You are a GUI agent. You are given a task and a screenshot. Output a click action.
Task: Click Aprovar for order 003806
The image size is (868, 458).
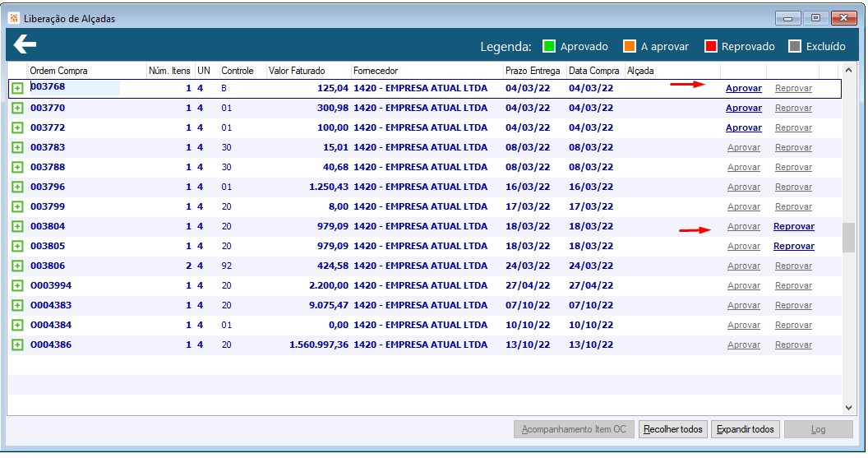pos(743,266)
